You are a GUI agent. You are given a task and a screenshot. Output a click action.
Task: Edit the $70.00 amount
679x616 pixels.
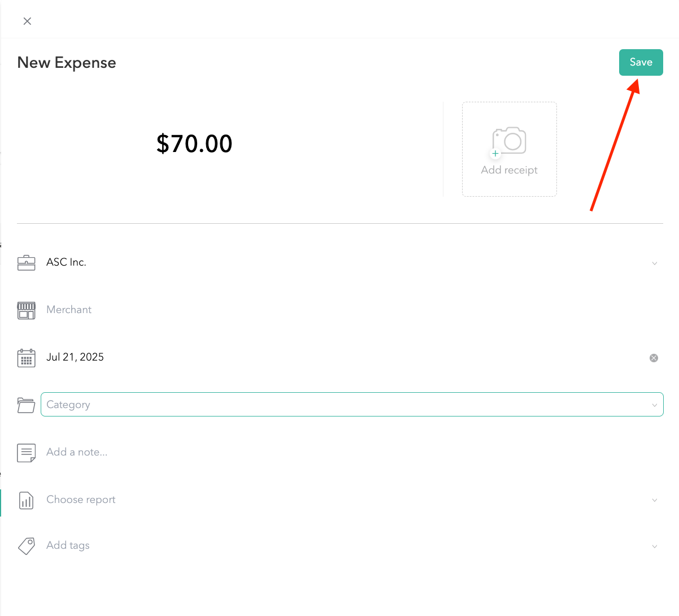[x=194, y=144]
